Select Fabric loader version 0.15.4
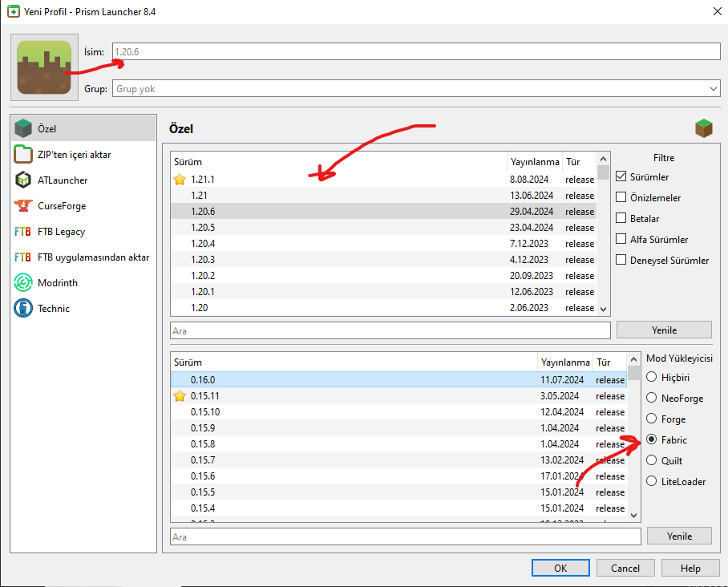 [x=399, y=508]
